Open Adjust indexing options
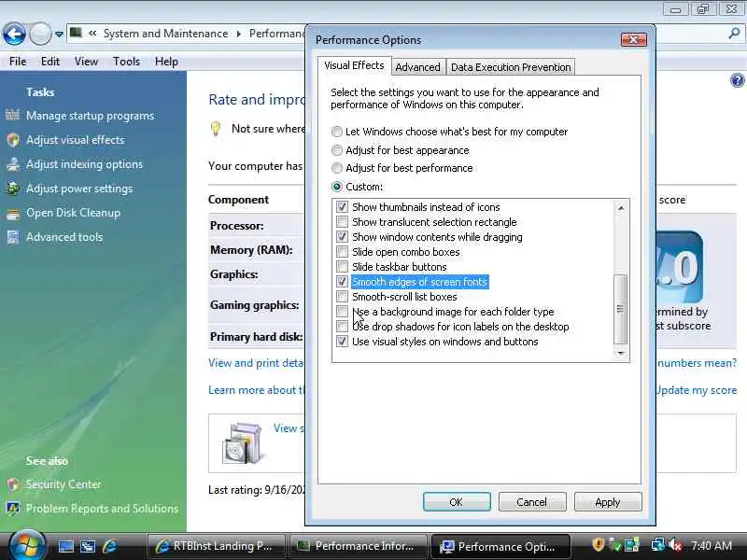 pos(84,164)
